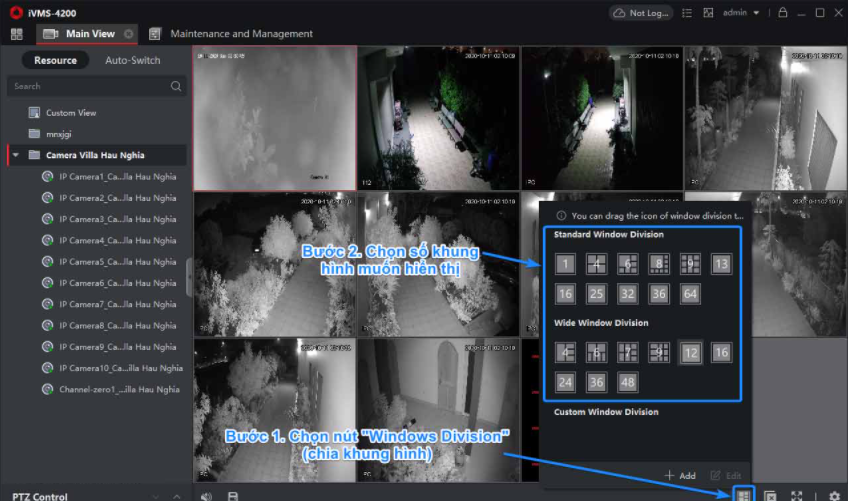This screenshot has height=501, width=848.
Task: Open the admin user dropdown
Action: (741, 13)
